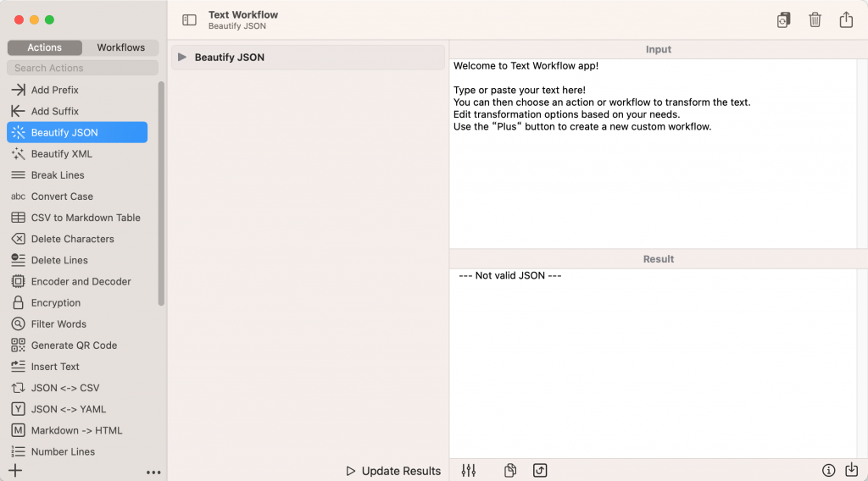The width and height of the screenshot is (868, 481).
Task: Click the Add Prefix arrow icon
Action: tap(19, 90)
